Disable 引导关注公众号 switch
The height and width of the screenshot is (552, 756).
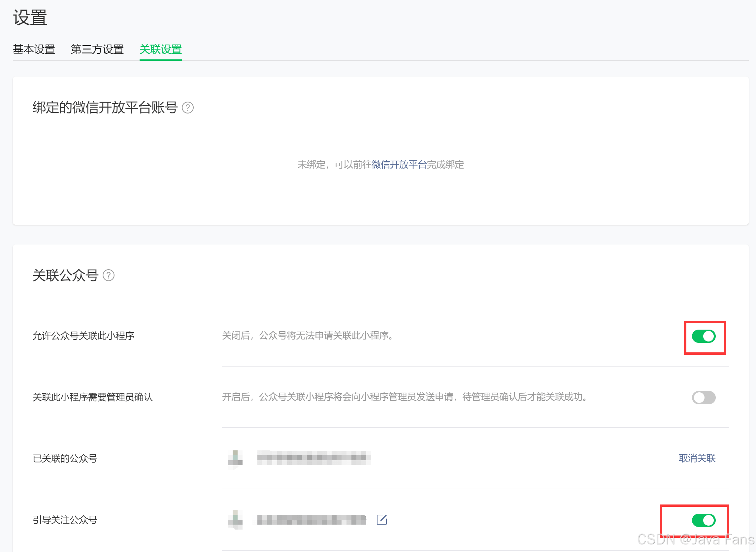coord(704,520)
